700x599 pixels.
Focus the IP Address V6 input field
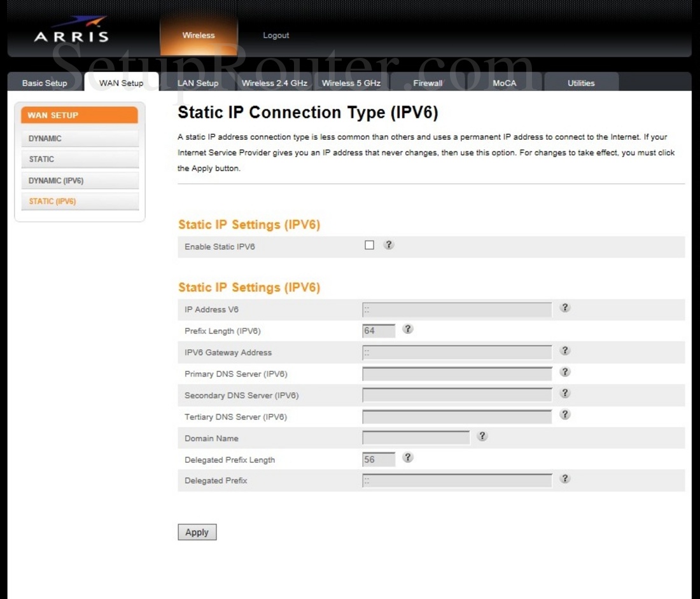point(457,310)
